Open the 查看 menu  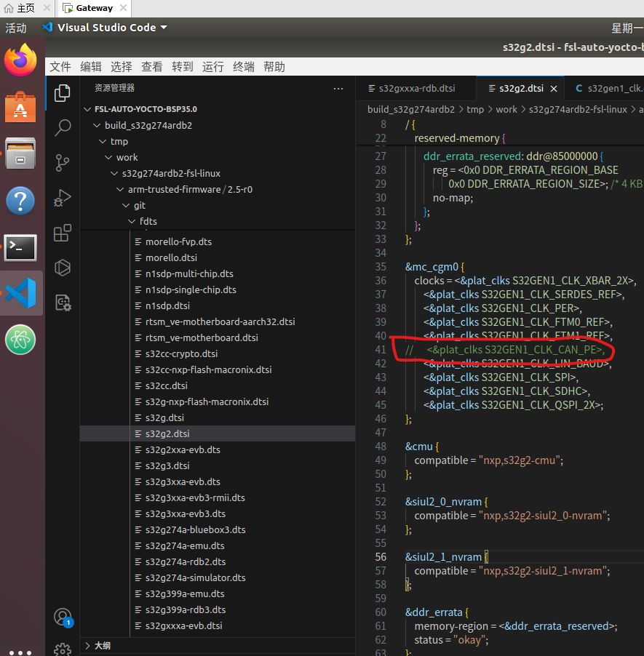[152, 66]
